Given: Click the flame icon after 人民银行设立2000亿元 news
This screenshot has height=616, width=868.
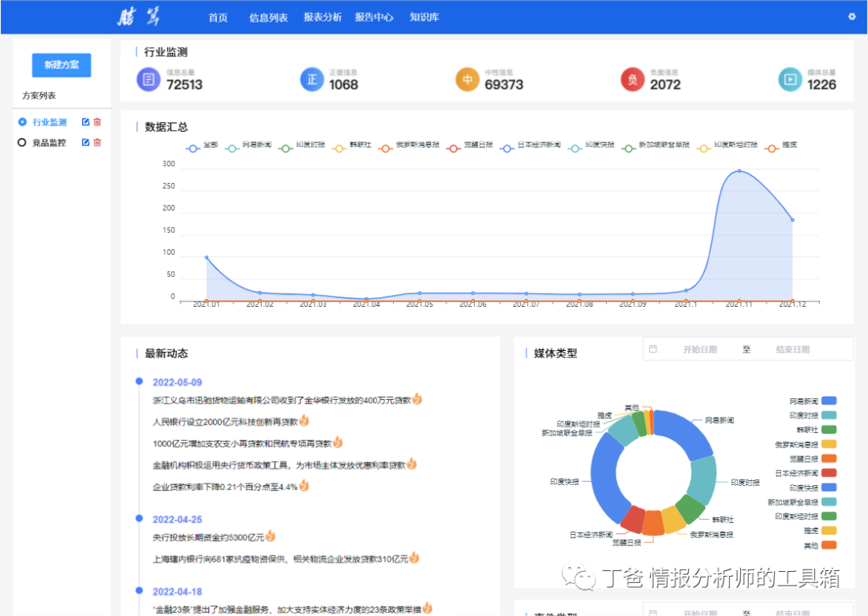Looking at the screenshot, I should pyautogui.click(x=304, y=421).
